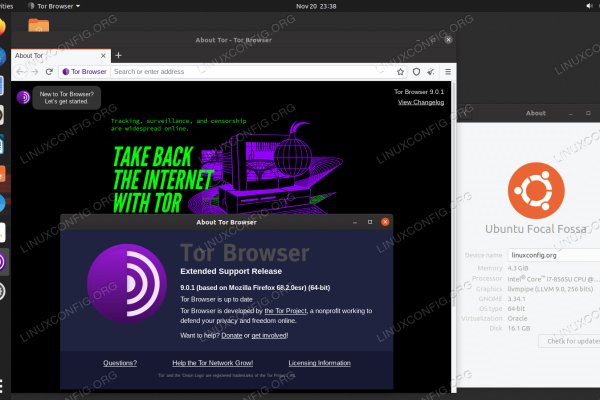
Task: Open the security level shield icon
Action: [x=417, y=72]
